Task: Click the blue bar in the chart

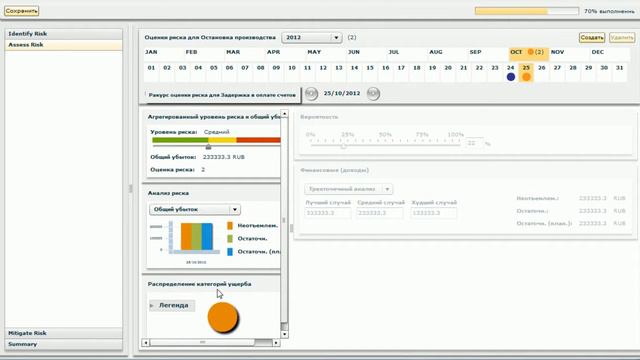Action: [x=207, y=236]
